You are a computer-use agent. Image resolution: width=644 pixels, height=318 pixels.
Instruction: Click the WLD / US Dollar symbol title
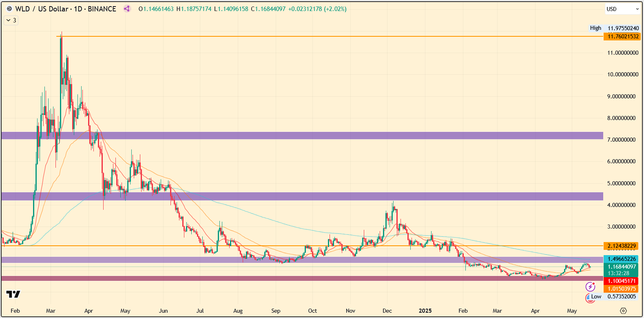point(42,9)
